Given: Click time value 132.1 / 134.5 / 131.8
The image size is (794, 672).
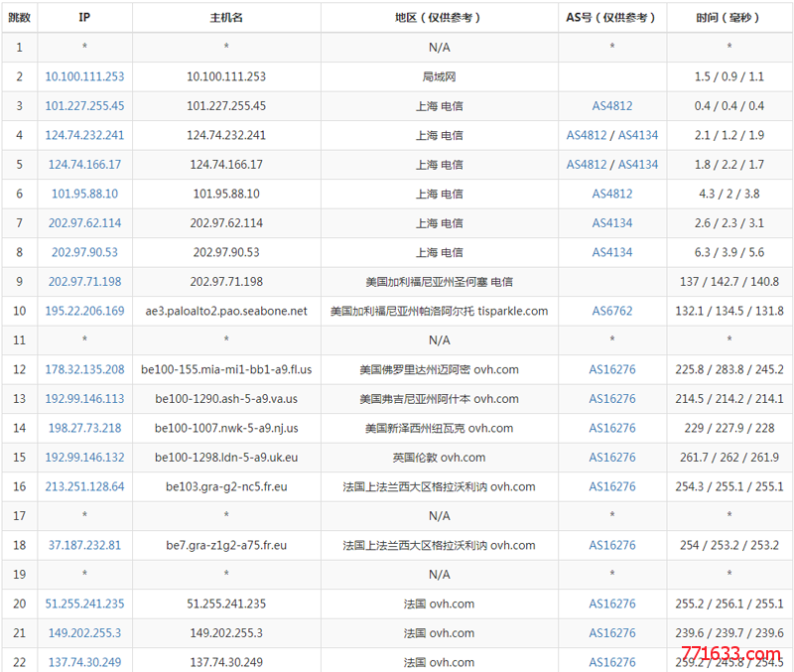Looking at the screenshot, I should [x=729, y=311].
